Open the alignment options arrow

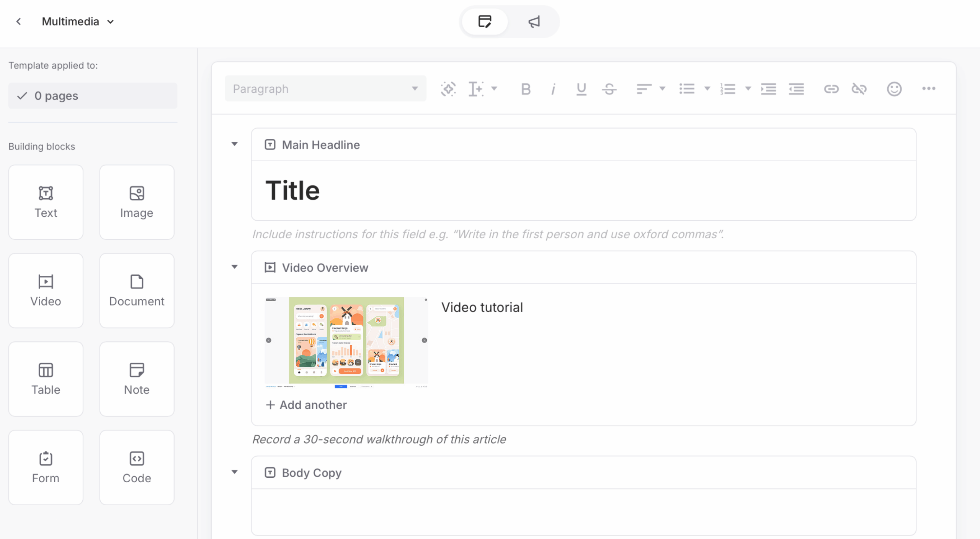(662, 88)
